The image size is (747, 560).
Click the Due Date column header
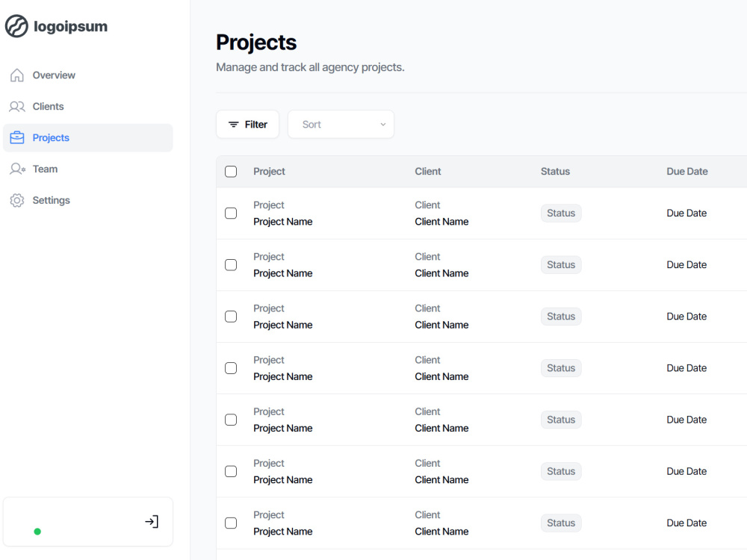click(687, 172)
